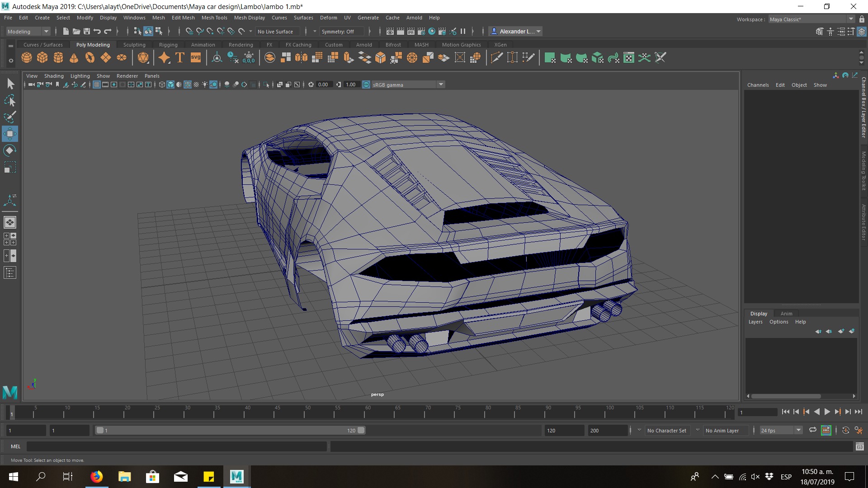Choose the Paint Selection tool
Viewport: 868px width, 488px height.
pos(10,117)
